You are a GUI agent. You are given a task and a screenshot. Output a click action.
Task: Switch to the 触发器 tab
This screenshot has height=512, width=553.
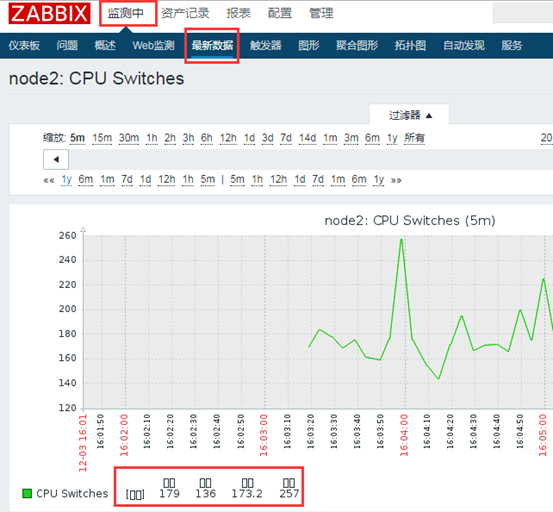266,45
